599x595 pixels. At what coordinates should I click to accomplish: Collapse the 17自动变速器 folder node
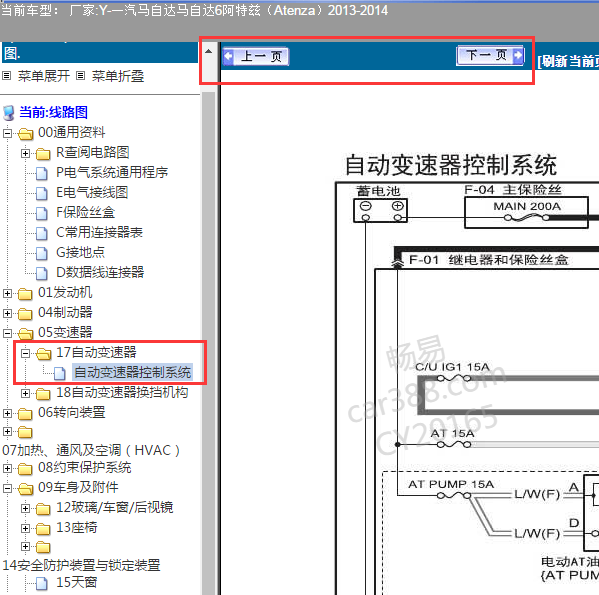coord(25,353)
